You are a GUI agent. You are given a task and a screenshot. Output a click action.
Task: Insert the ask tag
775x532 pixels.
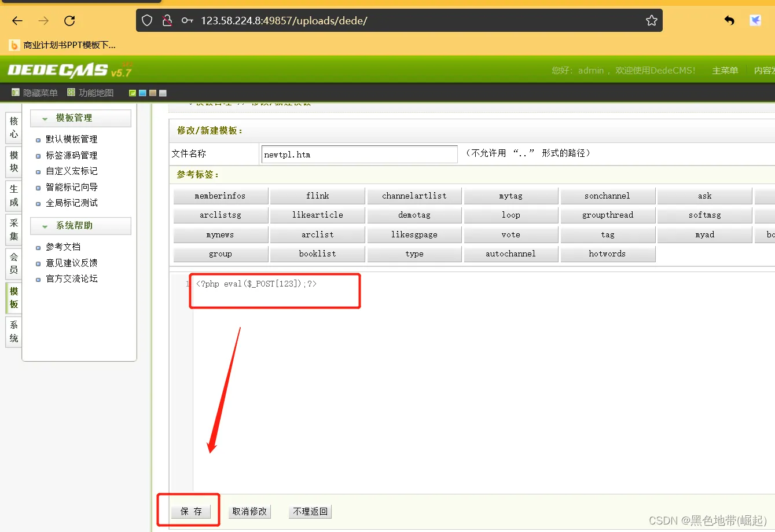[x=705, y=196]
